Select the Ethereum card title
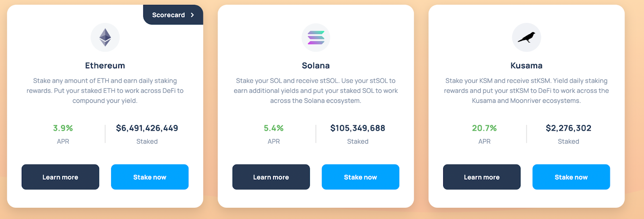The width and height of the screenshot is (644, 219). point(105,65)
